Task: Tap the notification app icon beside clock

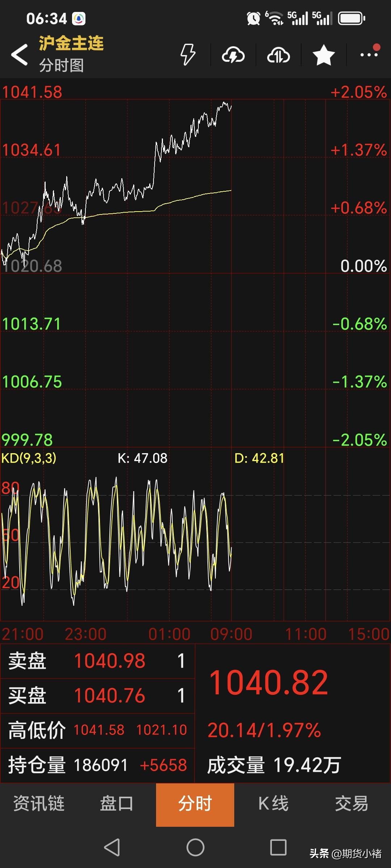Action: point(79,18)
